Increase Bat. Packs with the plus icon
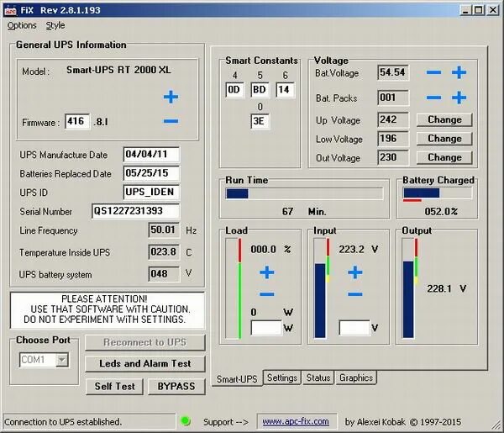 459,98
